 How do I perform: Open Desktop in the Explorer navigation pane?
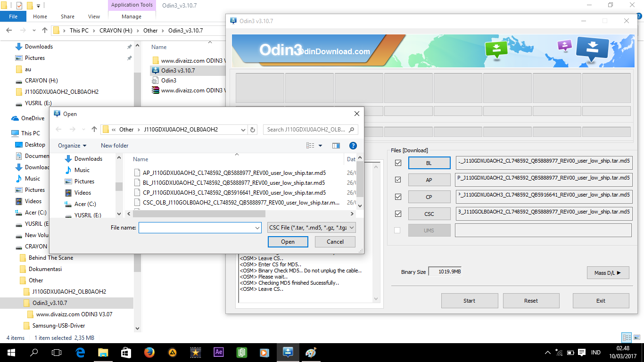pos(35,145)
